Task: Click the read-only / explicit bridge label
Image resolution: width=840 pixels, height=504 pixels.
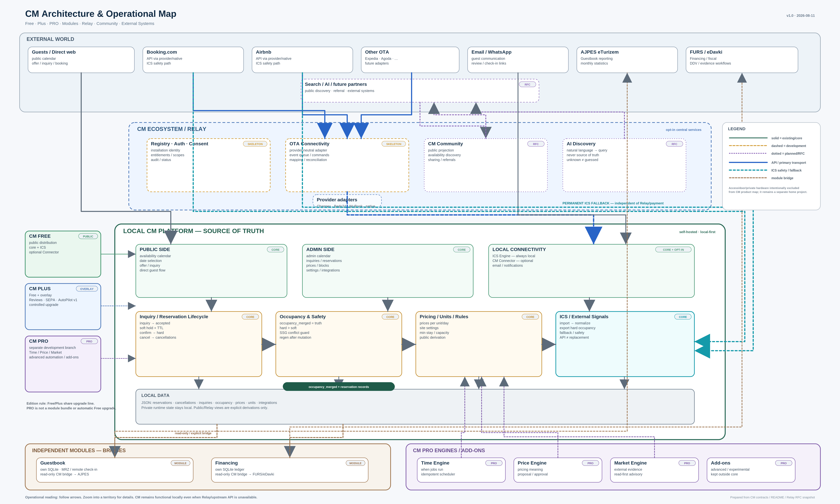Action: click(x=193, y=433)
